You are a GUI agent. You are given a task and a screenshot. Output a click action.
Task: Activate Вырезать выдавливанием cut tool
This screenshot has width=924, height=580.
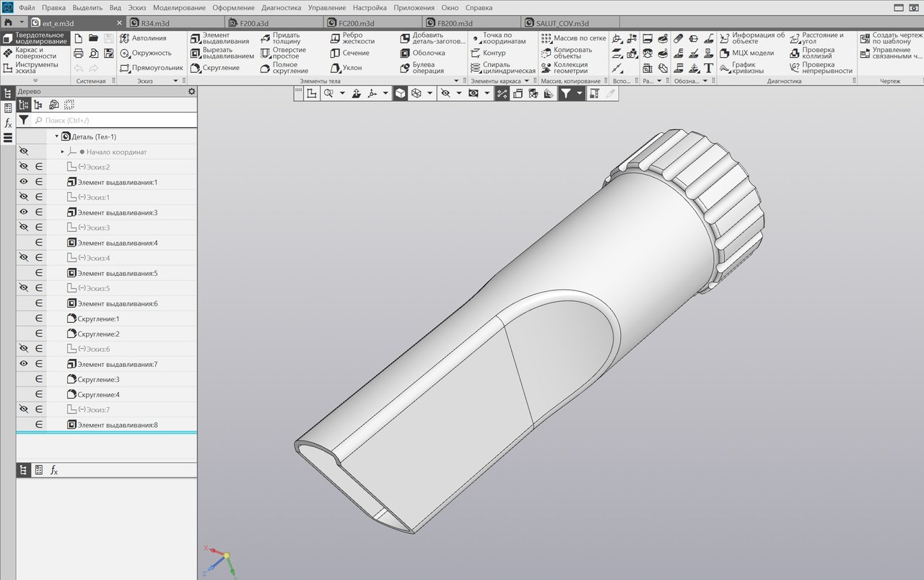tap(222, 53)
